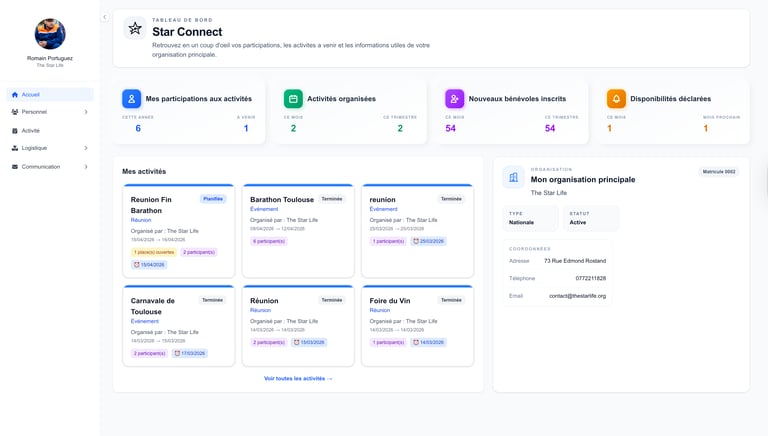Click the Disponibilités déclarées card title
Viewport: 768px width, 436px height.
(x=671, y=98)
